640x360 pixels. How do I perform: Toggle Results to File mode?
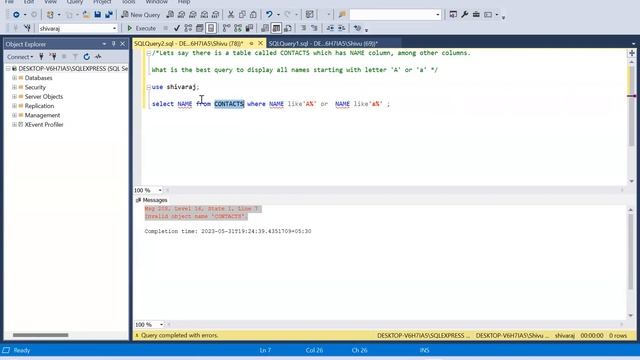coord(288,28)
